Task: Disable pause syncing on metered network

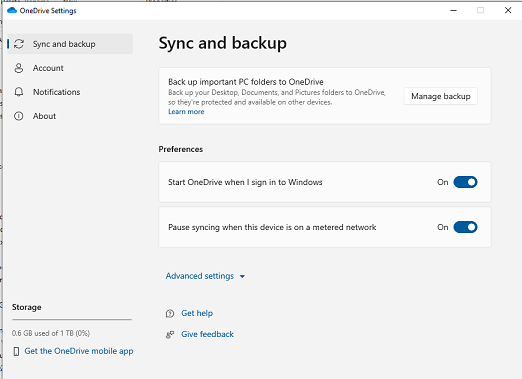Action: tap(465, 227)
